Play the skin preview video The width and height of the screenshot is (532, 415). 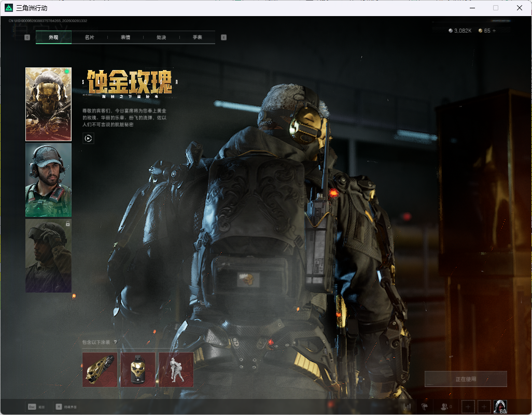[x=88, y=139]
